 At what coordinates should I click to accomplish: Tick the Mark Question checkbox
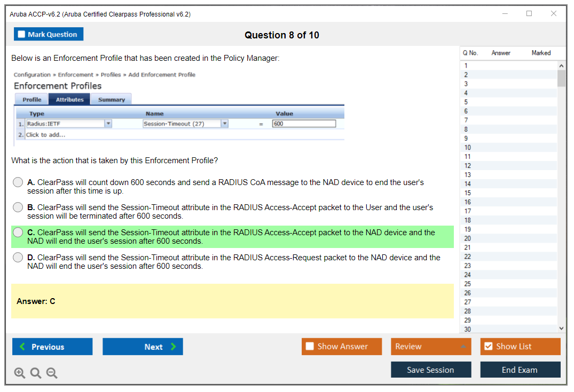[x=21, y=34]
